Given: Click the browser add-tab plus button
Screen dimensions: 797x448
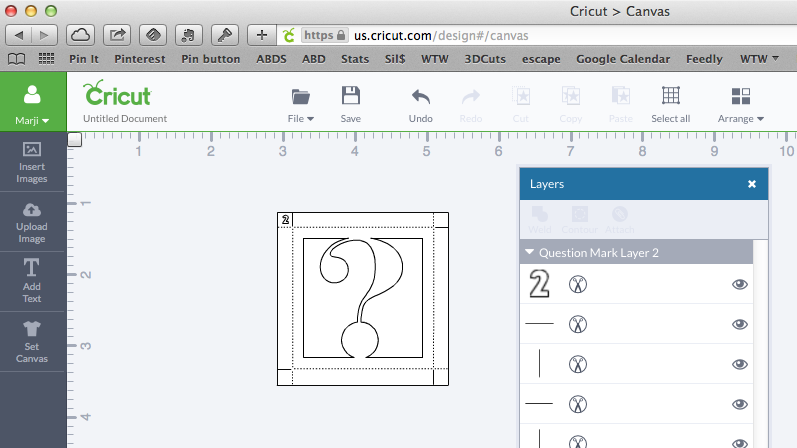Looking at the screenshot, I should click(x=262, y=35).
